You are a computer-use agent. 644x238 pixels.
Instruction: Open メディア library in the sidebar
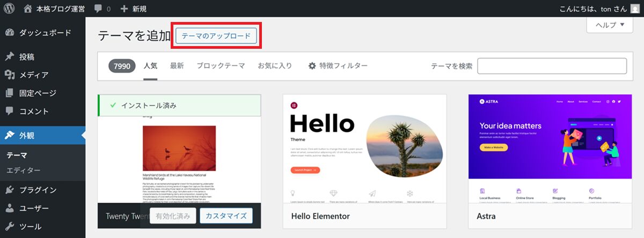[33, 75]
